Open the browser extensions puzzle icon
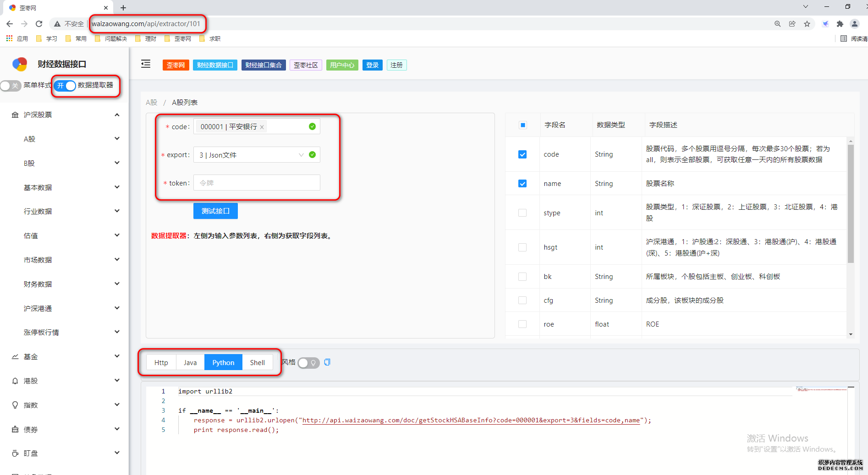 point(840,24)
